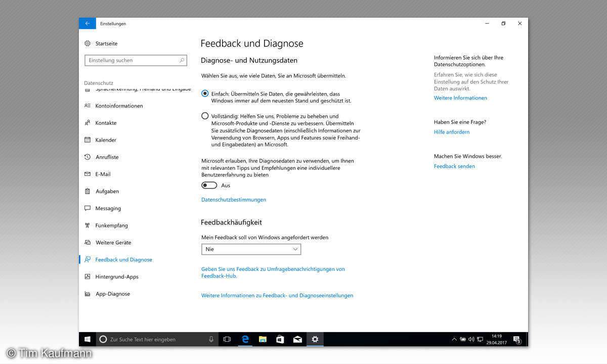Open the Action Center notification icon
Viewport: 607px width, 364px height.
(517, 339)
